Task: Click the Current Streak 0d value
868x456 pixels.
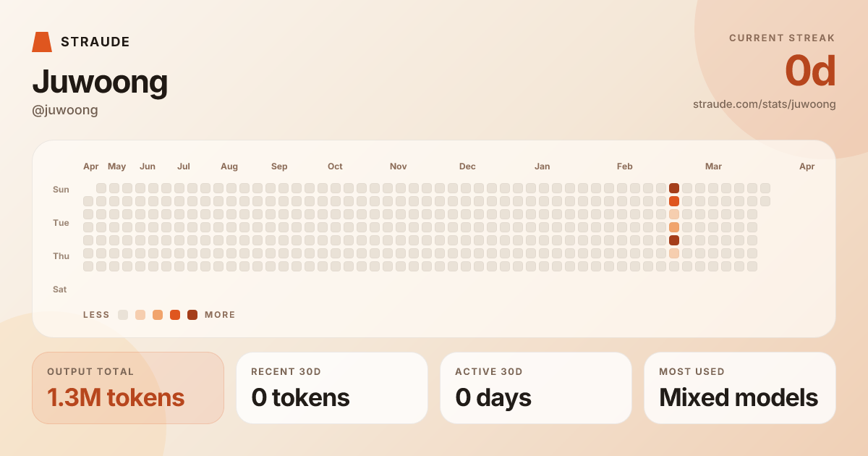Action: pos(810,71)
